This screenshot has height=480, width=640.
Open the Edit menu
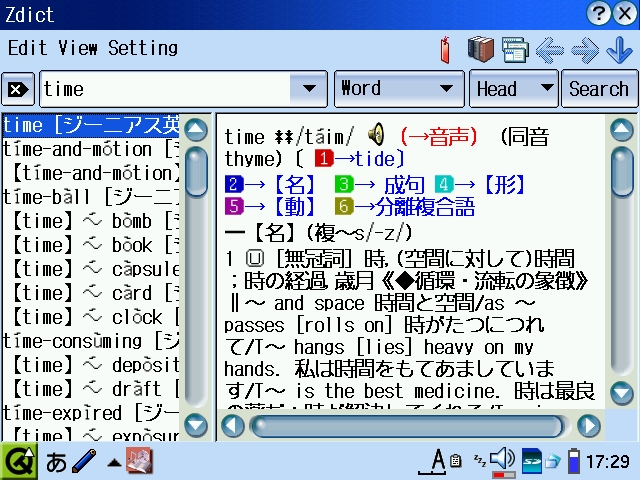[x=27, y=47]
